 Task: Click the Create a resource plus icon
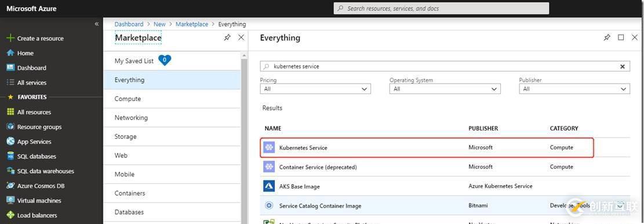[x=10, y=38]
